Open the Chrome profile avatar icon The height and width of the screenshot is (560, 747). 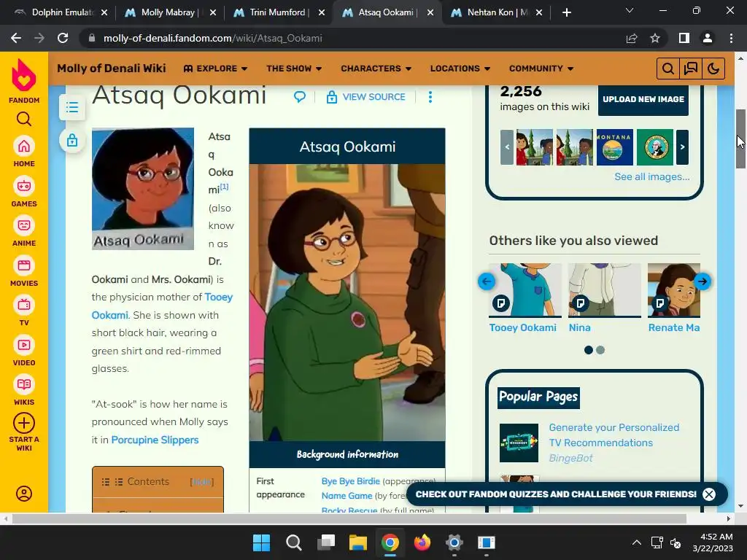[708, 38]
